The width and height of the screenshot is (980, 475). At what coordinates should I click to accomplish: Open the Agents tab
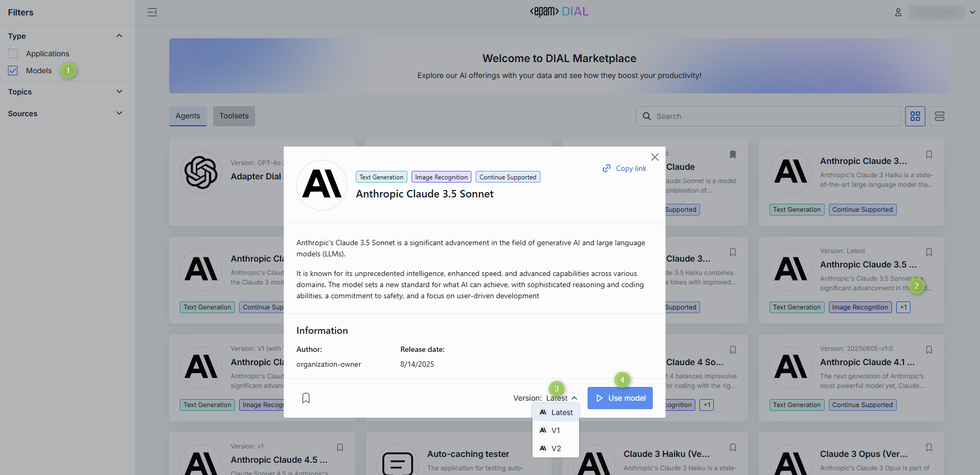[188, 116]
